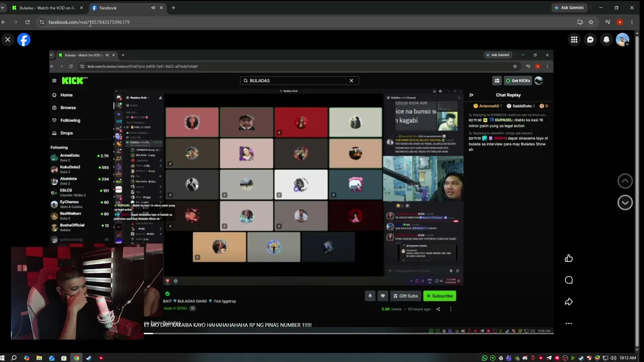Open the system tray volume control
The height and width of the screenshot is (362, 644).
(x=613, y=358)
